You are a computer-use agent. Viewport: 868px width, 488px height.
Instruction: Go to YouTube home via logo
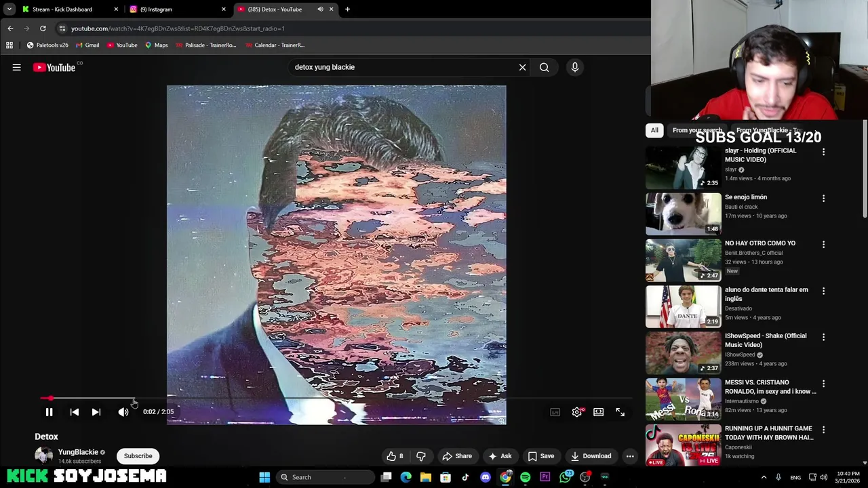coord(54,67)
